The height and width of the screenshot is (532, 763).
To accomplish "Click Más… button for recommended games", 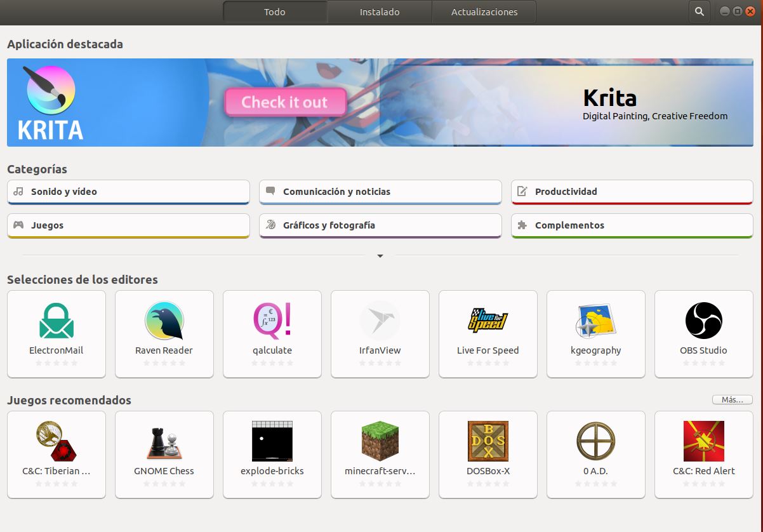I will pyautogui.click(x=733, y=399).
